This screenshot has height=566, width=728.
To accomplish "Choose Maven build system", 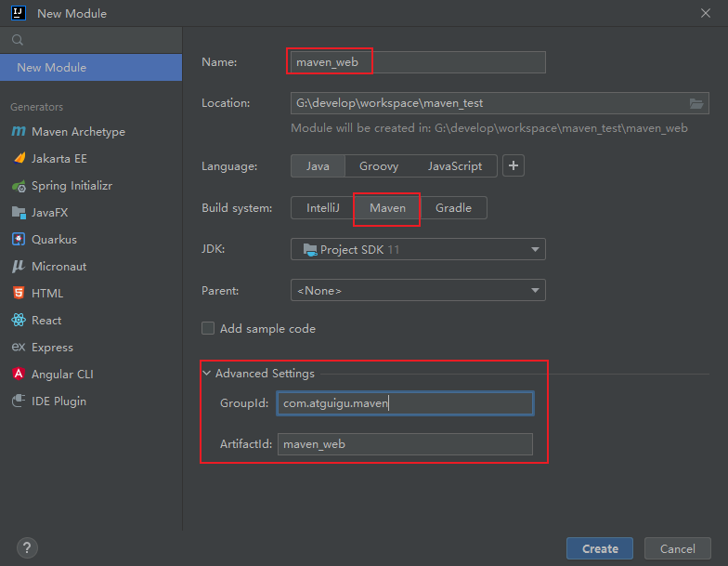I will point(387,208).
